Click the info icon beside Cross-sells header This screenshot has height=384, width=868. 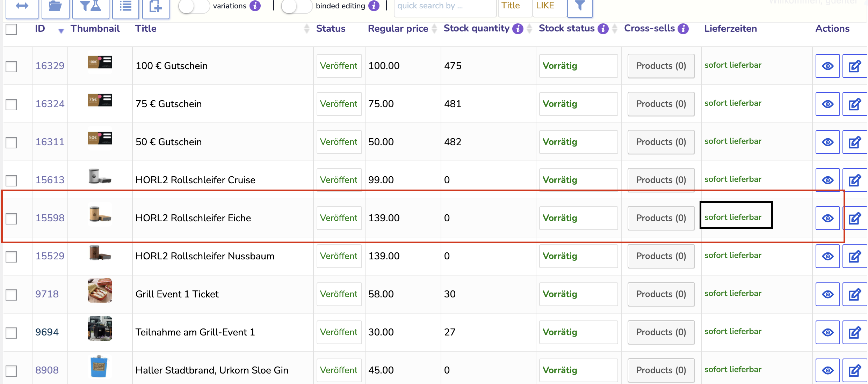pyautogui.click(x=683, y=29)
